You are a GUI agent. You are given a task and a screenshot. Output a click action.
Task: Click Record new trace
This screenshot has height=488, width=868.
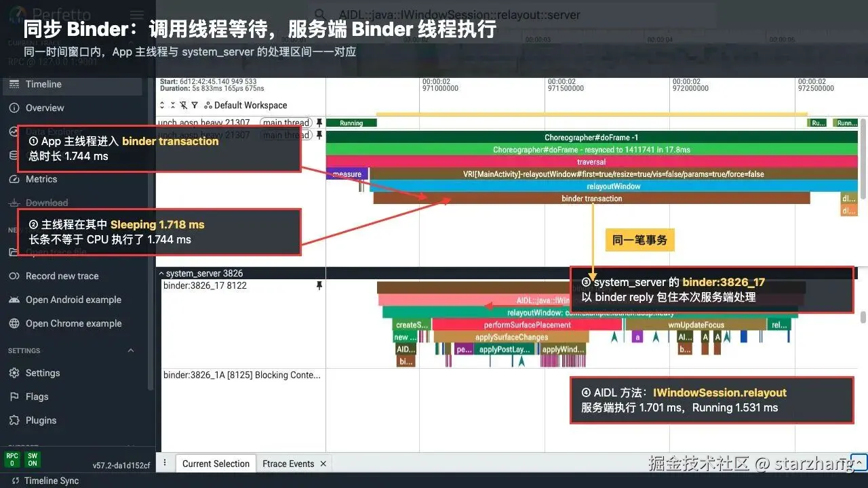(x=71, y=276)
